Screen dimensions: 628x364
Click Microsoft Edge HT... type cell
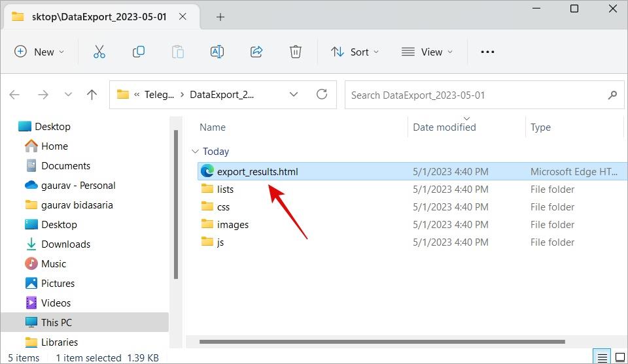click(574, 172)
